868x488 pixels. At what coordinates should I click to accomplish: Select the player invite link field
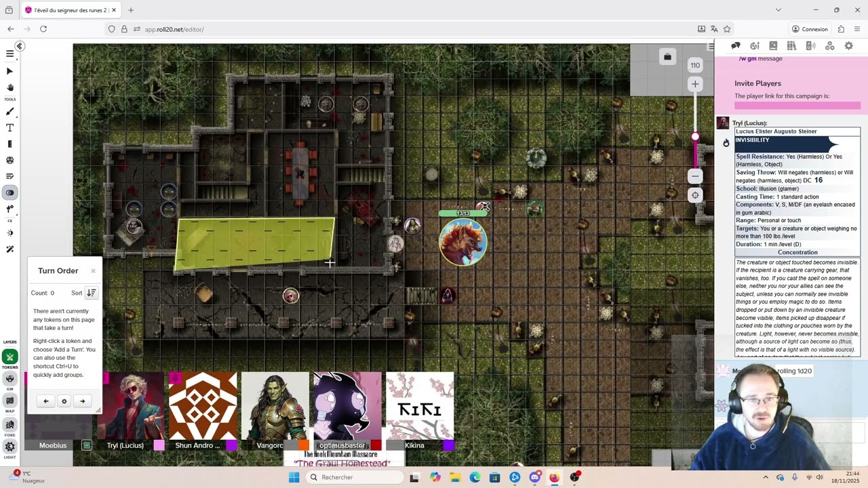[x=797, y=106]
